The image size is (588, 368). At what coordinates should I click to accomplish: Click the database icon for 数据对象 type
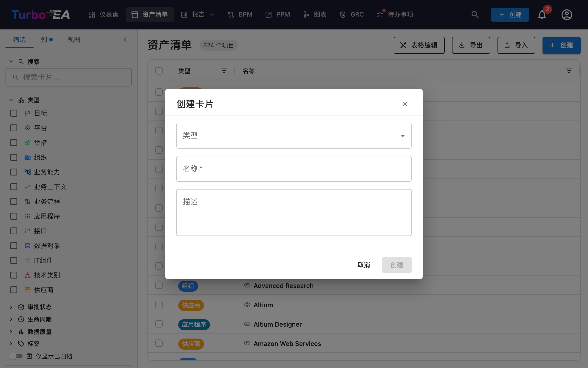point(28,246)
